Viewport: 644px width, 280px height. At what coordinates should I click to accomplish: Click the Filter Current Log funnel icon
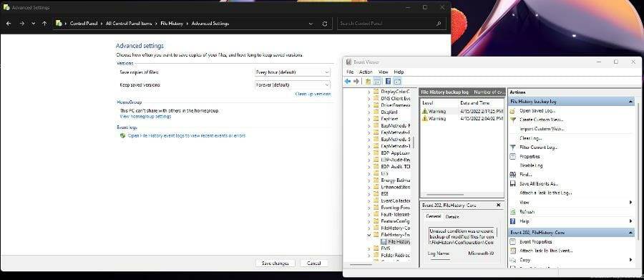[512, 148]
